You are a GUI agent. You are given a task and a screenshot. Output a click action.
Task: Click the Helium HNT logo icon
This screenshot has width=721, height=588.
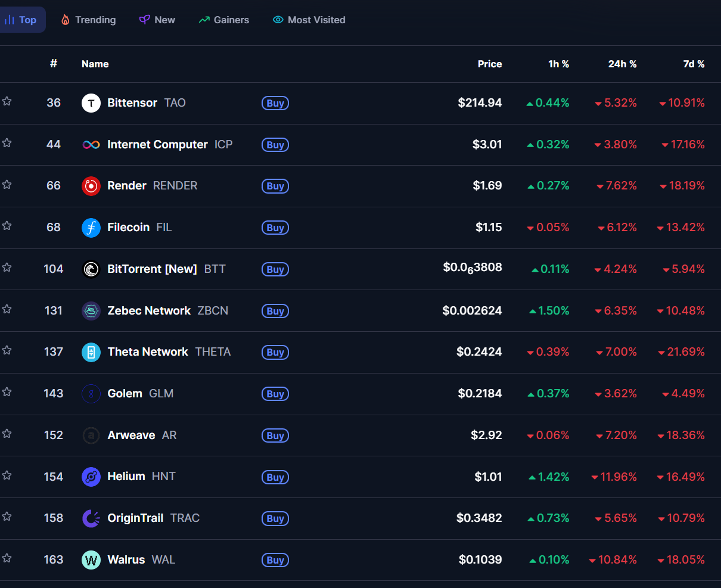[x=91, y=477]
